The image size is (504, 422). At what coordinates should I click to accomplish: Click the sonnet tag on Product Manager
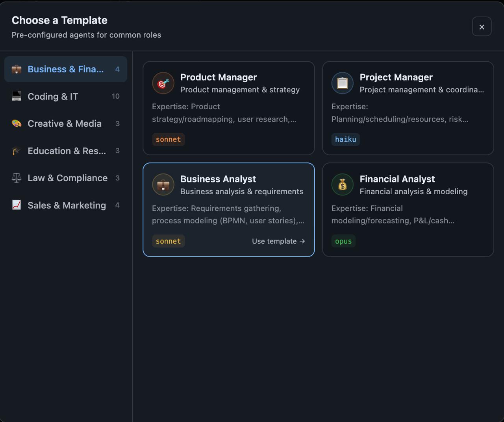168,140
